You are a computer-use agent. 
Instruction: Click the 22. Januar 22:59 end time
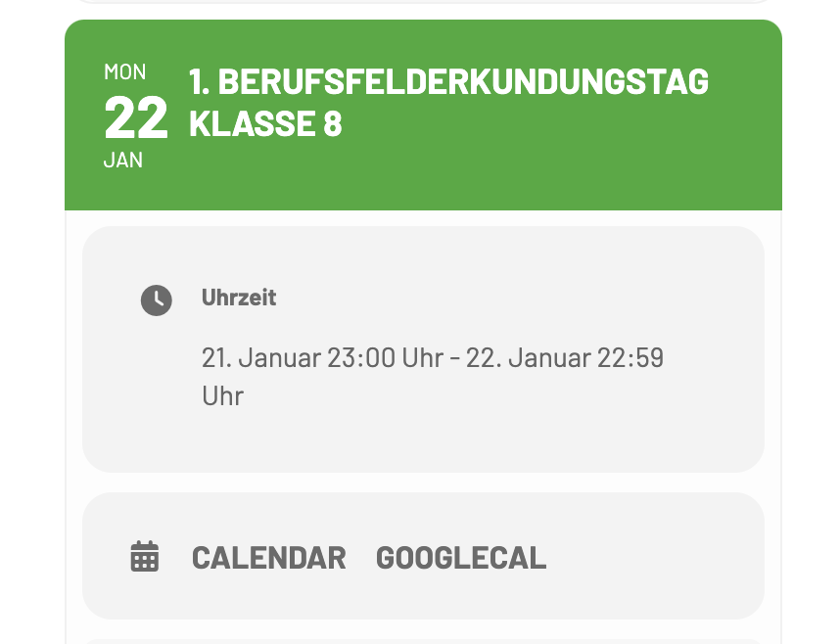pos(565,357)
